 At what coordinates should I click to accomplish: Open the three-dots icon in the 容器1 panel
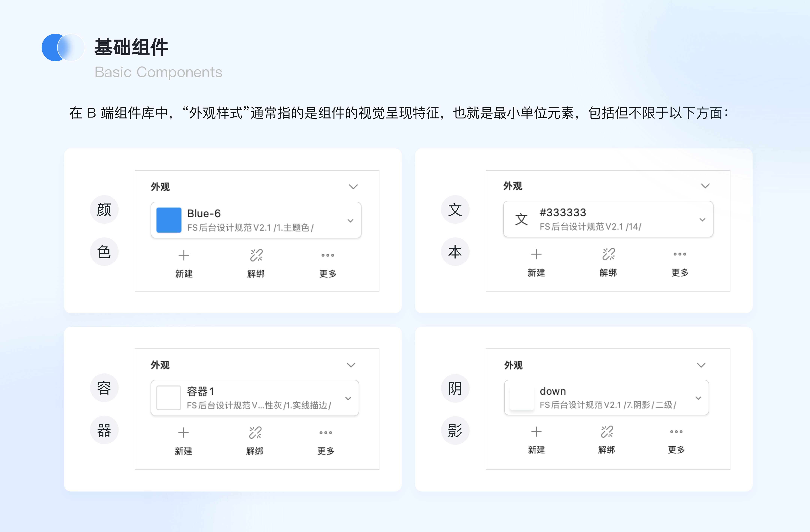(x=326, y=433)
